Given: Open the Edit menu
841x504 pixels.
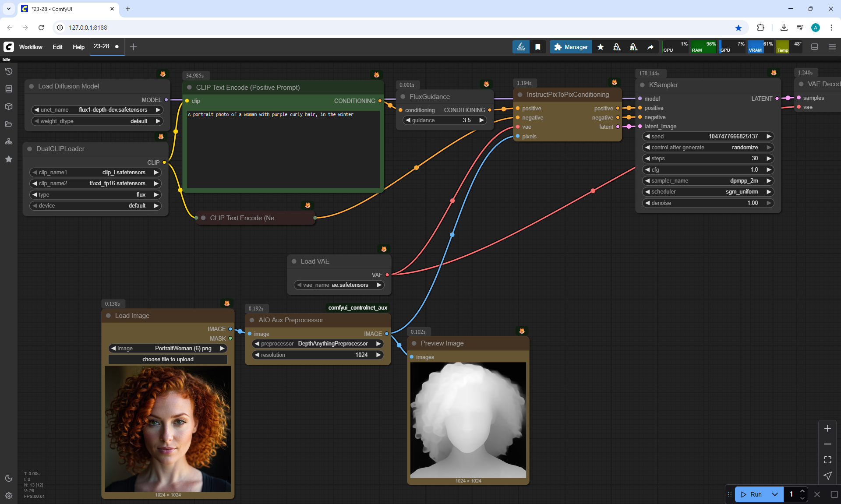Looking at the screenshot, I should tap(57, 47).
